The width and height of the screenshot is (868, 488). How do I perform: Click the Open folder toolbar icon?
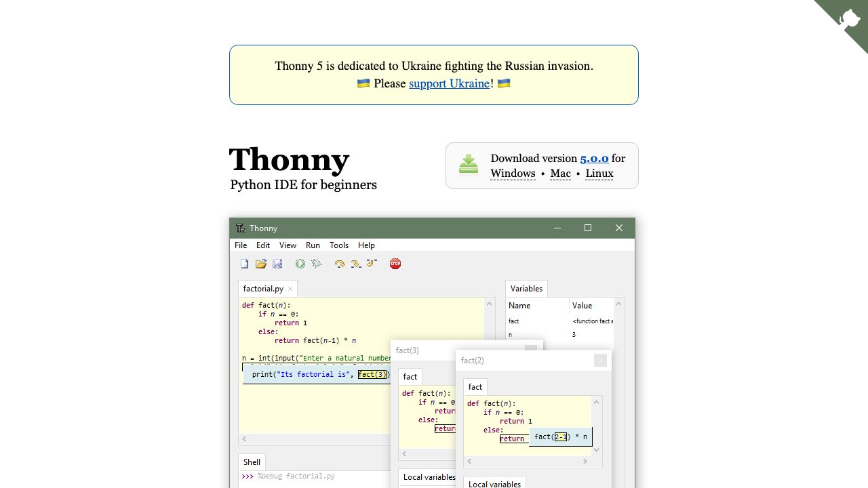click(261, 264)
